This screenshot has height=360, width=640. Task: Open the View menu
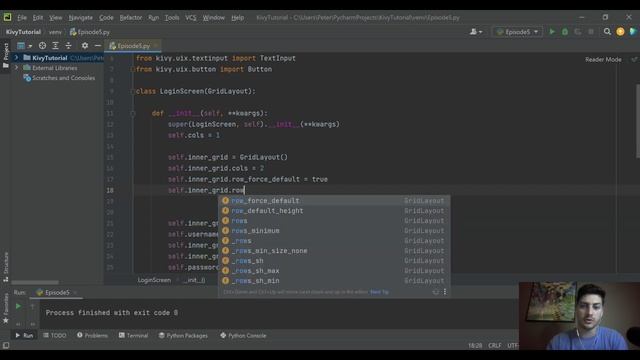(x=56, y=18)
